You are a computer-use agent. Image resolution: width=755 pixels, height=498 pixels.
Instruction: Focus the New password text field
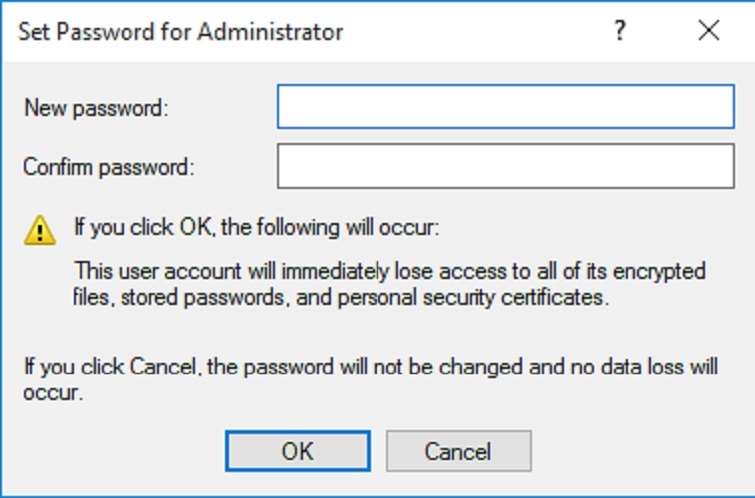[x=505, y=107]
